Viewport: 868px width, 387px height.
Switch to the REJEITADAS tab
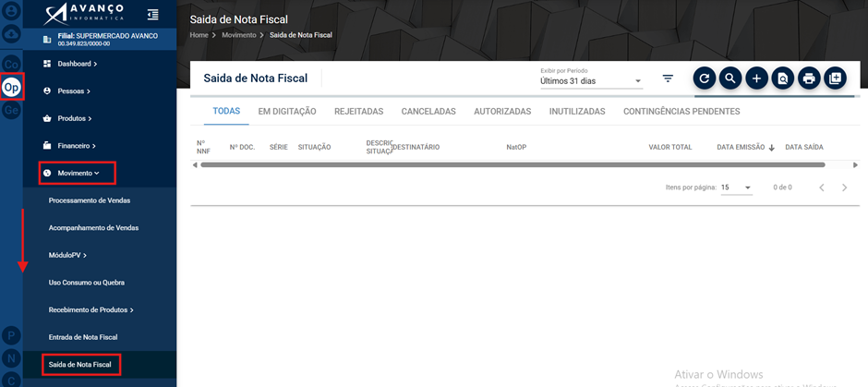[x=358, y=111]
